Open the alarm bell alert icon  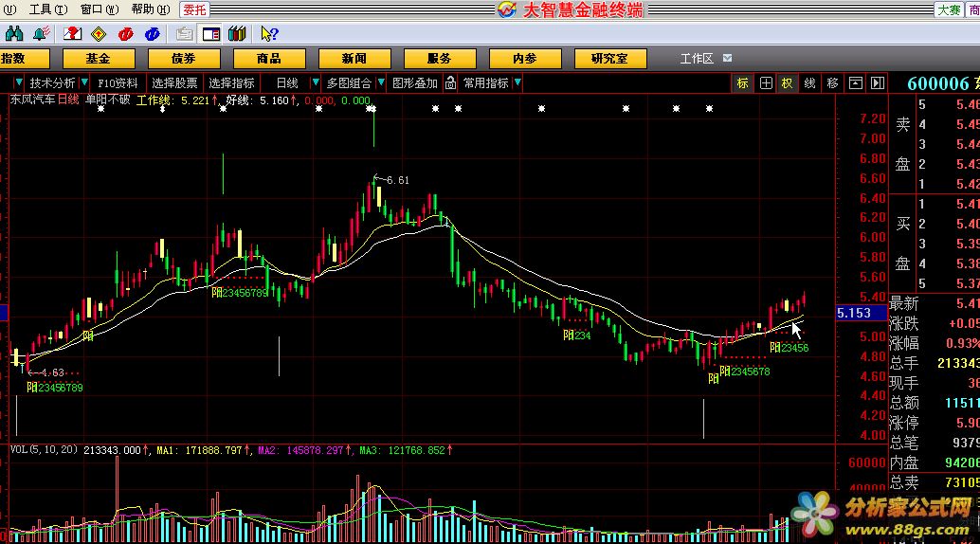pos(42,34)
